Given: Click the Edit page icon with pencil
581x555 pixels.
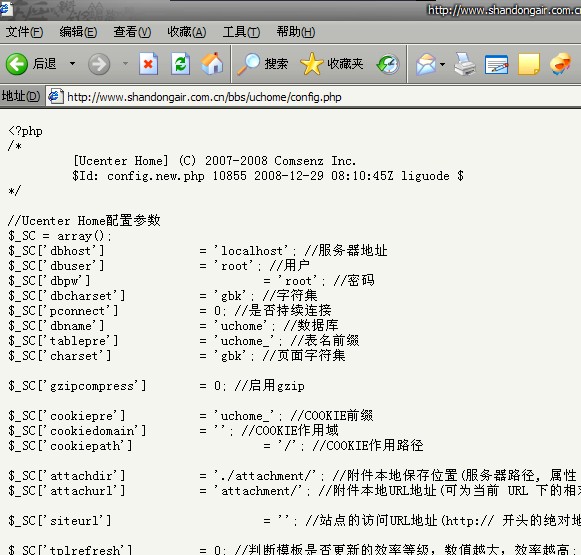Looking at the screenshot, I should (497, 64).
